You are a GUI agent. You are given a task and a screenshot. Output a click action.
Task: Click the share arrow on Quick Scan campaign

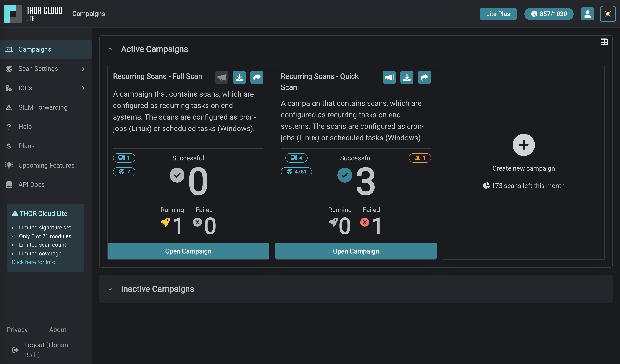click(424, 77)
